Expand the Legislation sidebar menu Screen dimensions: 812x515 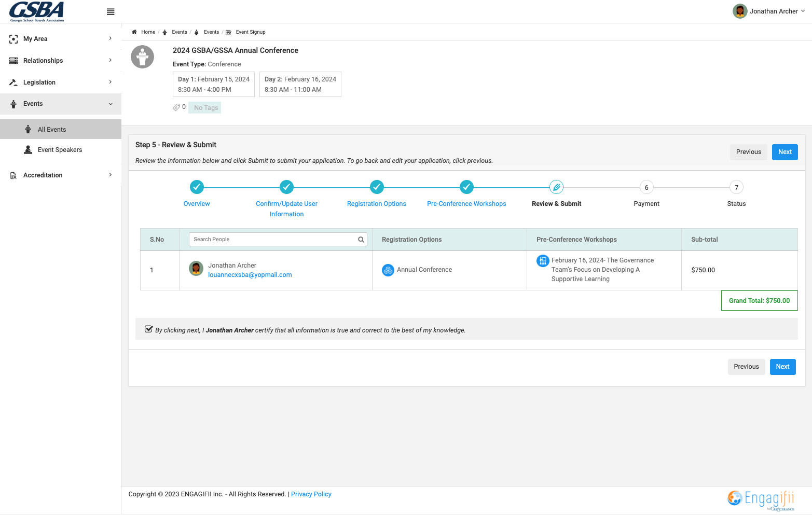[61, 82]
